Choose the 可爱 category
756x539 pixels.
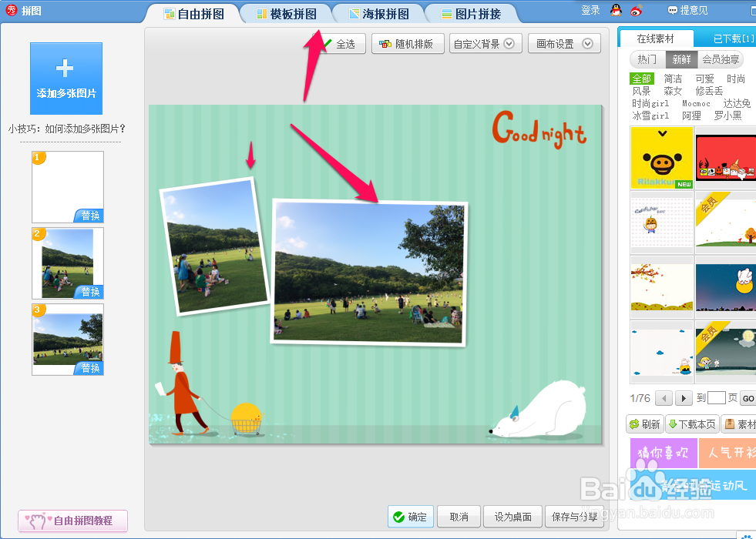pyautogui.click(x=704, y=79)
